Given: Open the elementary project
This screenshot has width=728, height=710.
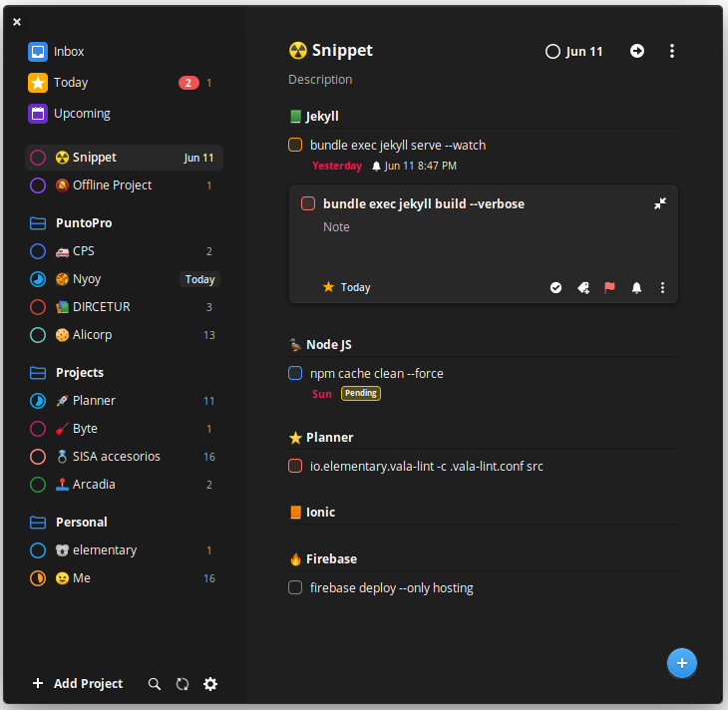Looking at the screenshot, I should (124, 550).
